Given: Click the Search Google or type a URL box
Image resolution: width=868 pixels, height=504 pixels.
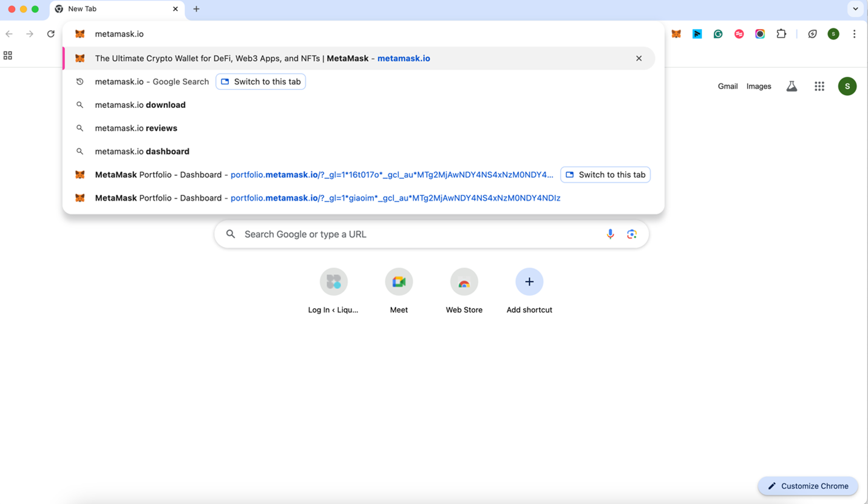Looking at the screenshot, I should tap(432, 234).
